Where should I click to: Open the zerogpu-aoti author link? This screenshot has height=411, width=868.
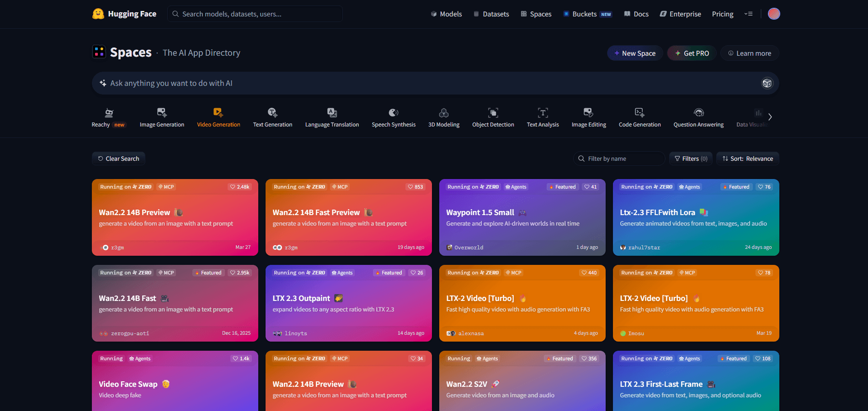(x=130, y=333)
